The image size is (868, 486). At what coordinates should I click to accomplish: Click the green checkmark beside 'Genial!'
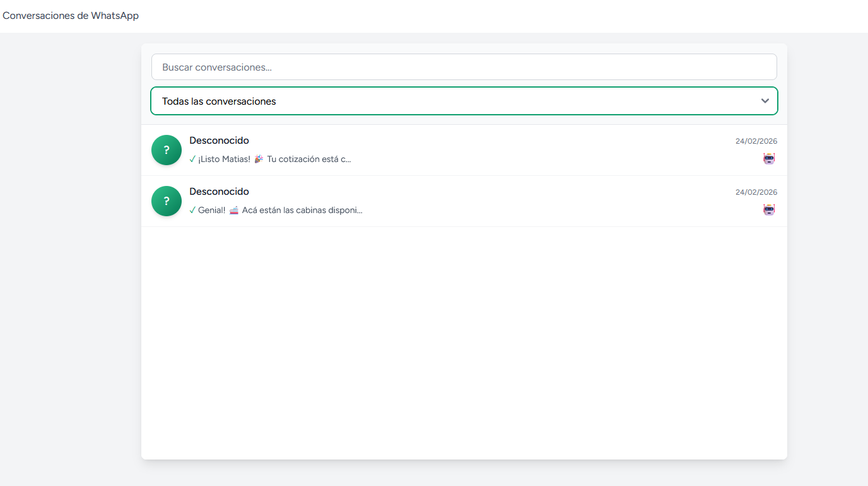tap(192, 210)
